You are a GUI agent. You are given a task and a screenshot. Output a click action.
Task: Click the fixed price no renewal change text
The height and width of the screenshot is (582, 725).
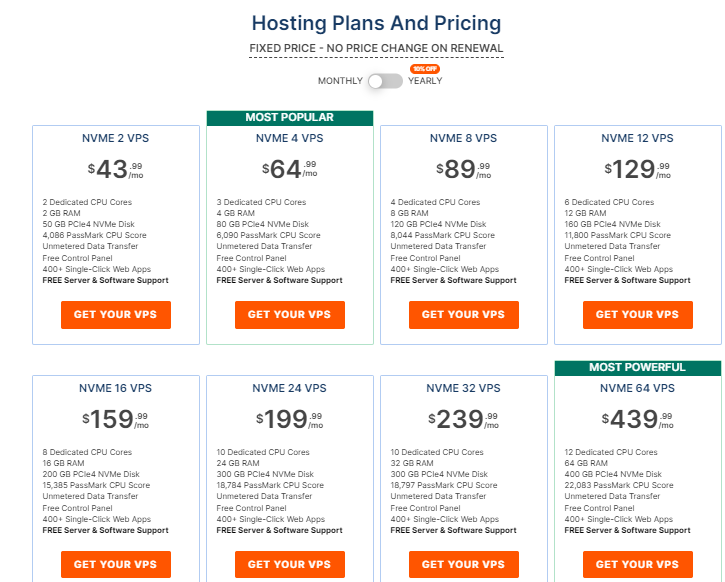(x=376, y=48)
